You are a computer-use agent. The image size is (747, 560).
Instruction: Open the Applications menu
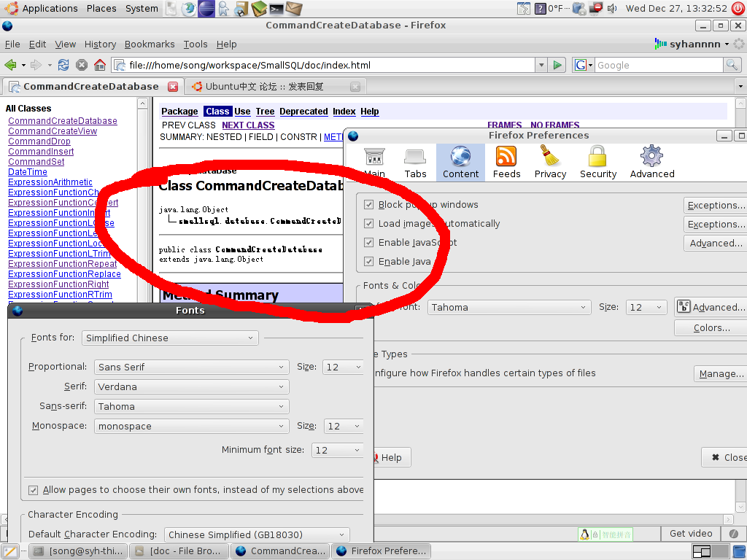(50, 9)
